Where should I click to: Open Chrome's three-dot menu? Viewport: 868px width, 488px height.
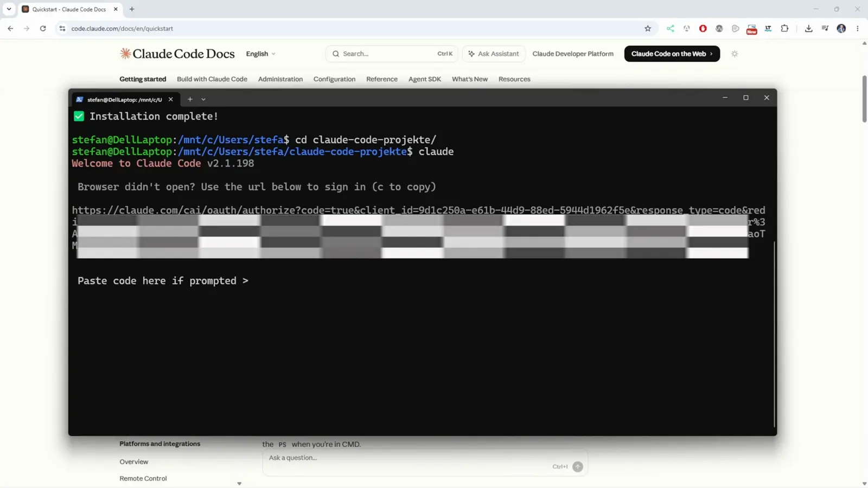click(858, 28)
